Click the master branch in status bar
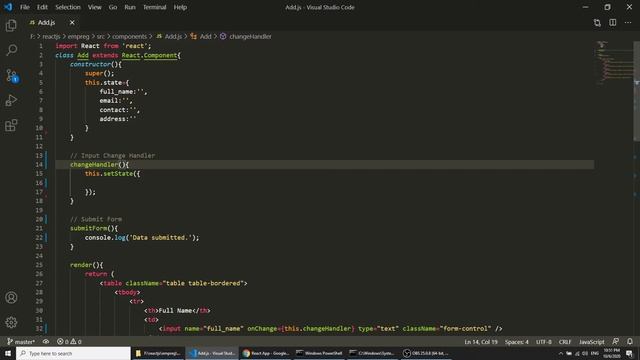Image resolution: width=640 pixels, height=360 pixels. click(x=21, y=342)
